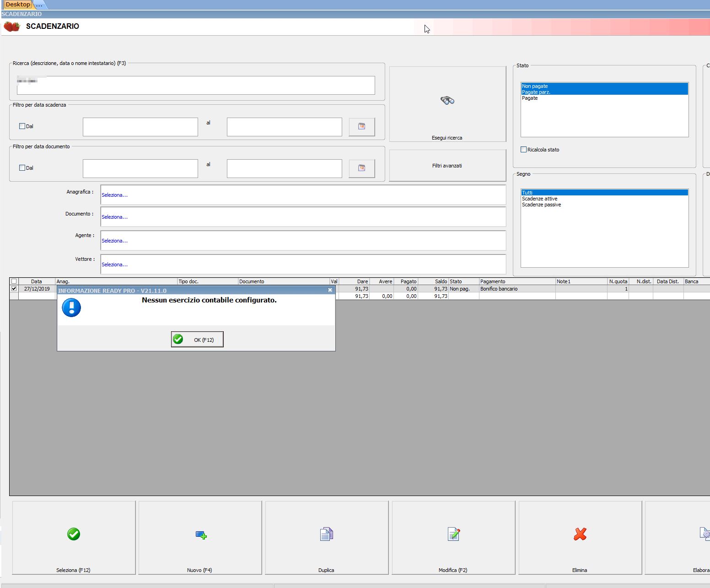
Task: Switch to the Desktop tab
Action: pyautogui.click(x=18, y=5)
